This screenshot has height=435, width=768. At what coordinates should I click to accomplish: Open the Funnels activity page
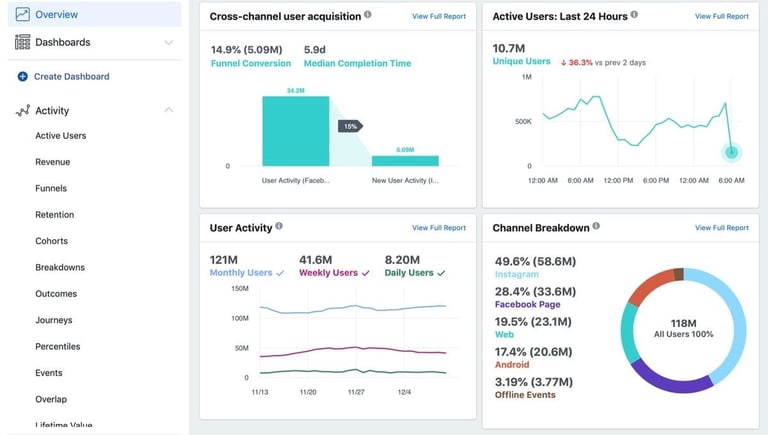point(51,188)
